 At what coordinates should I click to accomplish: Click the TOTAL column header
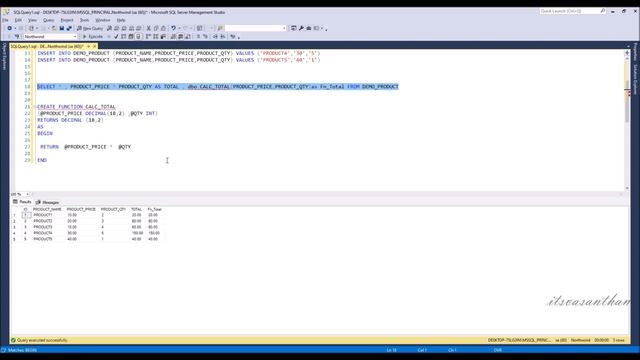tap(136, 209)
